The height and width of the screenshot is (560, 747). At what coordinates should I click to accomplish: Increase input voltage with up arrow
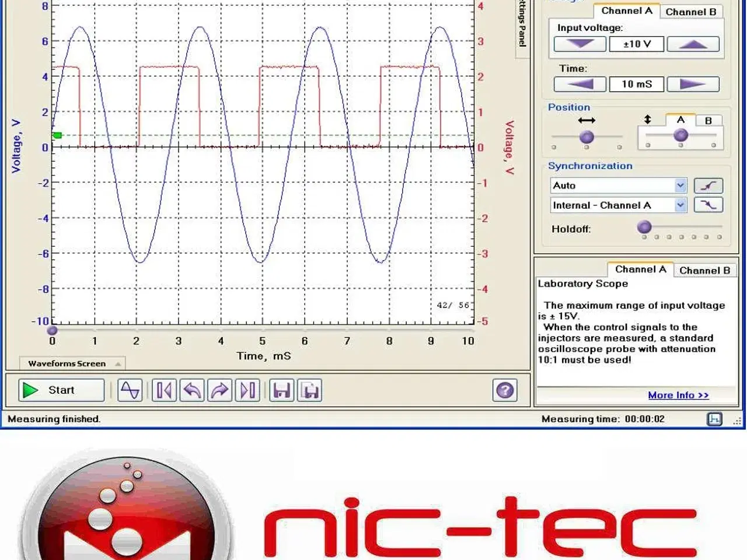pyautogui.click(x=693, y=44)
